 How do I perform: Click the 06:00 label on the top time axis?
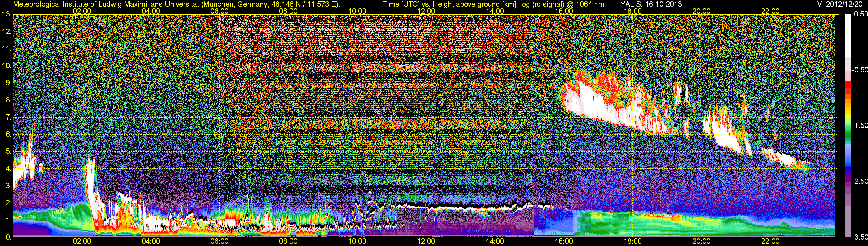click(x=219, y=11)
